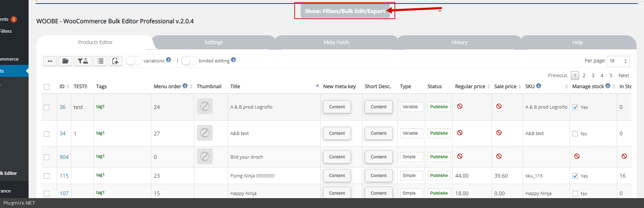Open Type dropdown for A&B test
The width and height of the screenshot is (644, 208).
411,133
